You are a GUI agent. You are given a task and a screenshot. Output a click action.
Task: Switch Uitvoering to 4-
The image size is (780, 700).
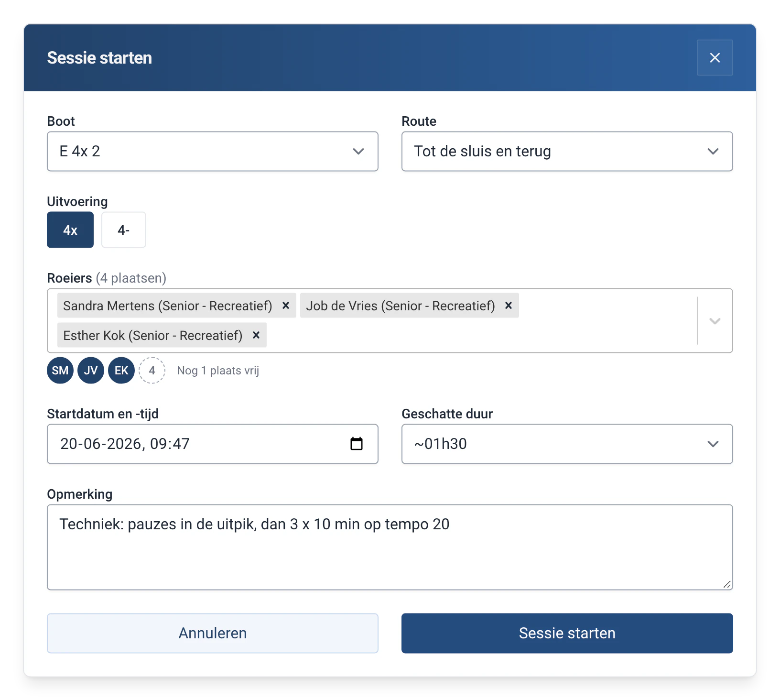[124, 230]
